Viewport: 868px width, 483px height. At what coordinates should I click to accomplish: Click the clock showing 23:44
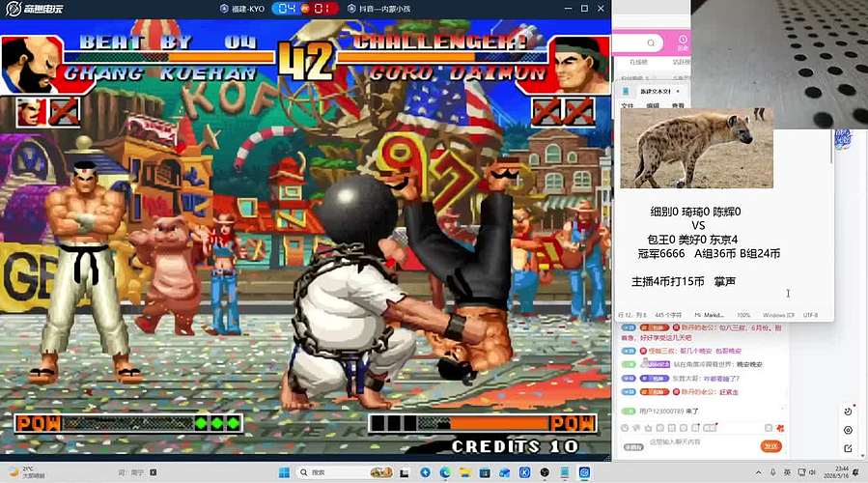[835, 472]
